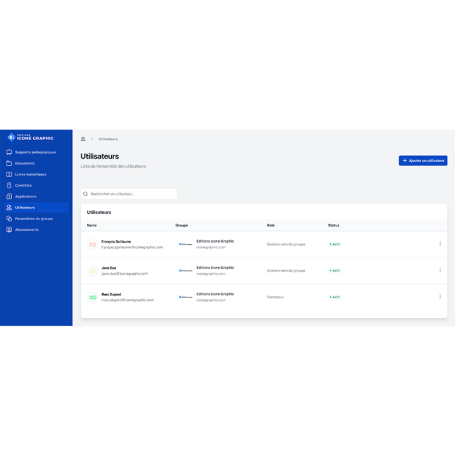
Task: Click François Guillaume's Gestionnaire de groupe role
Action: [286, 244]
